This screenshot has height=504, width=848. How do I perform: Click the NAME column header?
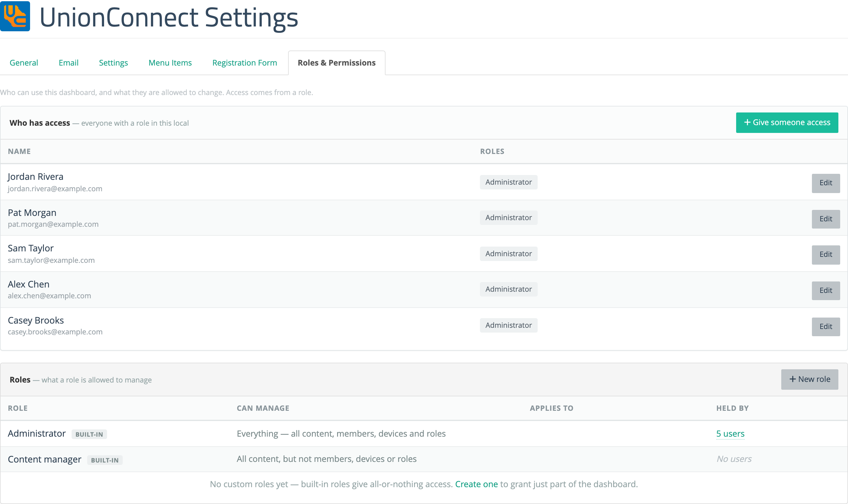(x=19, y=152)
